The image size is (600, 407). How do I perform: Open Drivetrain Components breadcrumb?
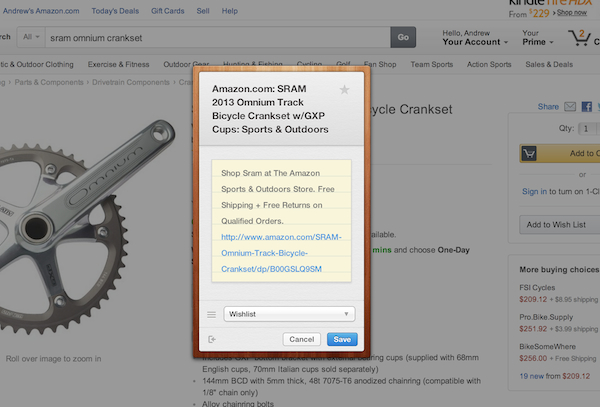131,82
